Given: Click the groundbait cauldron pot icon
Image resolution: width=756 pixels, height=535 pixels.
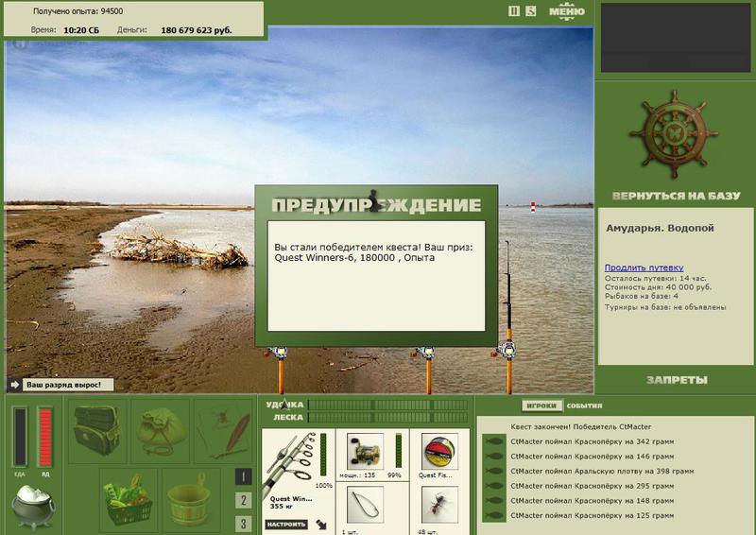Looking at the screenshot, I should click(x=33, y=507).
